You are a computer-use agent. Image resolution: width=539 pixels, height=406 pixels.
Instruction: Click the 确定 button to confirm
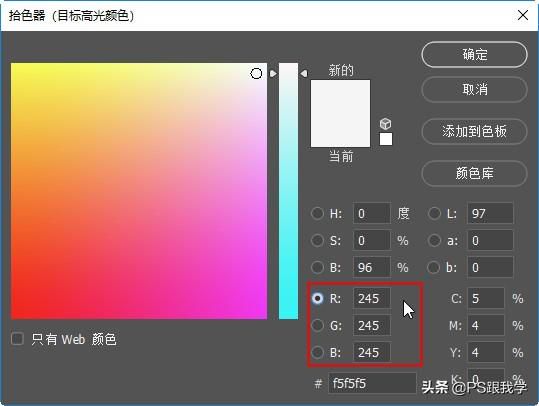click(474, 55)
